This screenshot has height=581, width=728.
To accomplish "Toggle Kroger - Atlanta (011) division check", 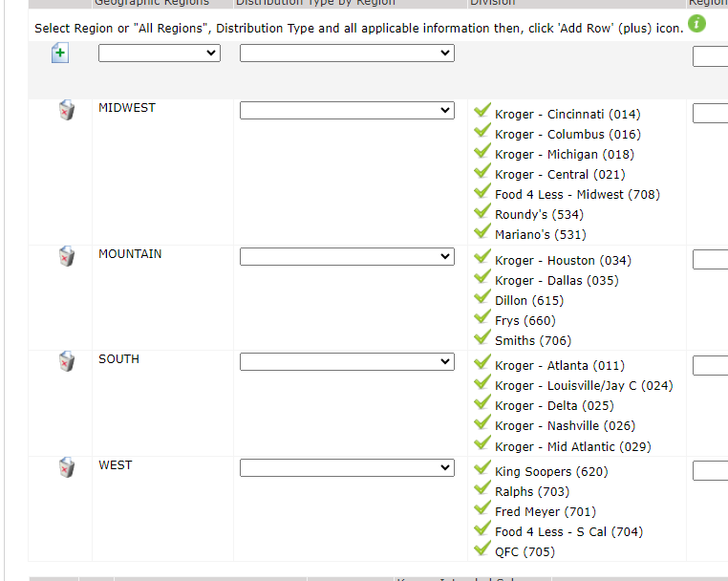I will [x=482, y=363].
